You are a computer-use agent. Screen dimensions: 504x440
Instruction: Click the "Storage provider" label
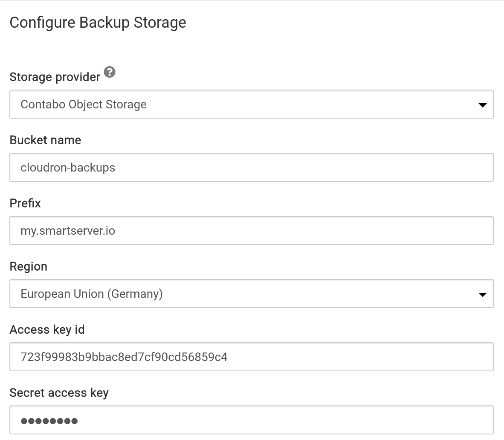(55, 77)
